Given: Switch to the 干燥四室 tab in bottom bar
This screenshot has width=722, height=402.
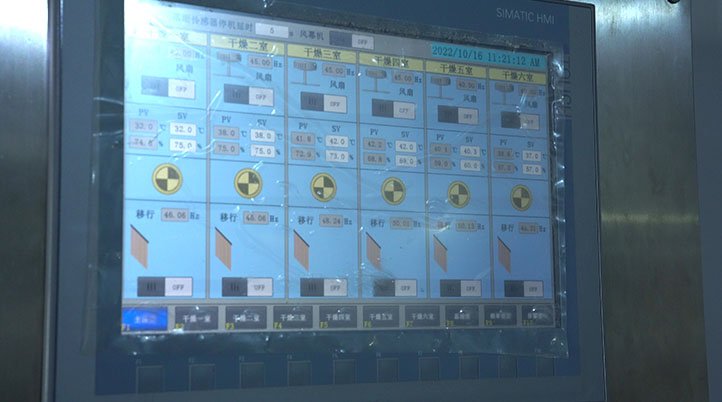Looking at the screenshot, I should pyautogui.click(x=336, y=317).
